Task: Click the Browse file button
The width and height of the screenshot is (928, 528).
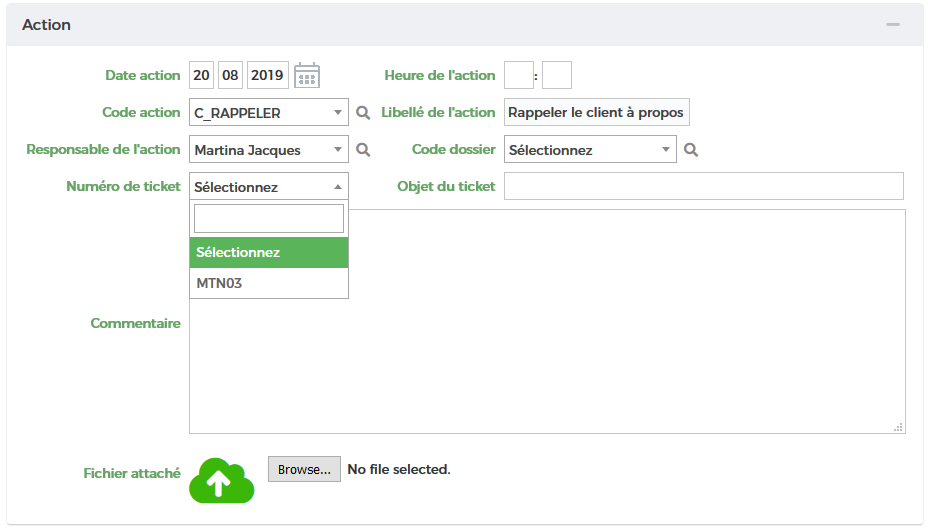Action: 304,469
